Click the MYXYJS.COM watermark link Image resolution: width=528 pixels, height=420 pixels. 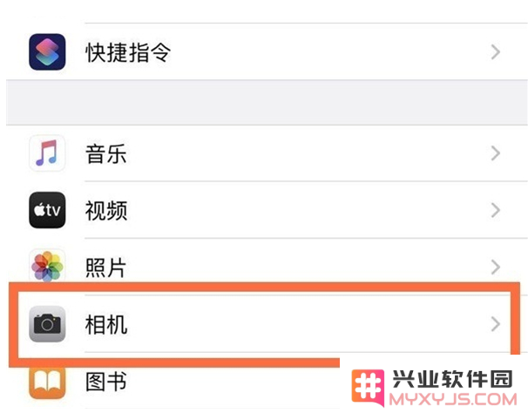(453, 399)
